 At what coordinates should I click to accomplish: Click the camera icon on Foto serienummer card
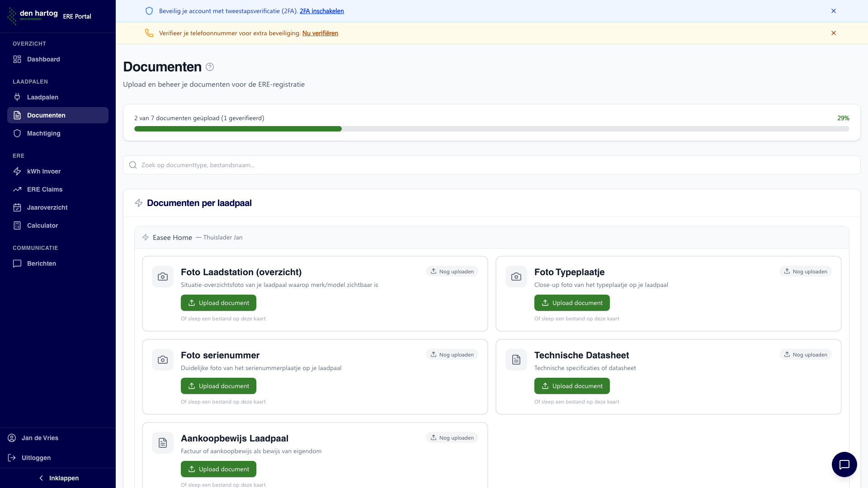[x=163, y=360]
